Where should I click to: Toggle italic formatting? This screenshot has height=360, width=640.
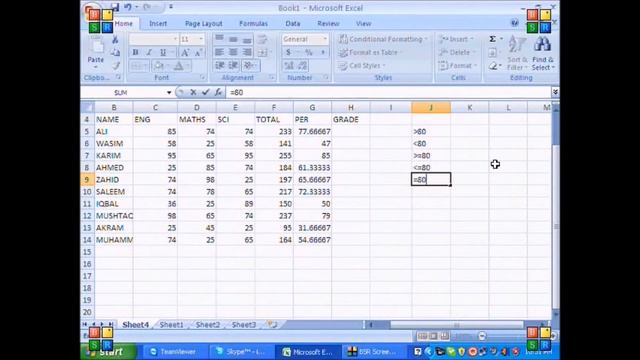[x=149, y=52]
